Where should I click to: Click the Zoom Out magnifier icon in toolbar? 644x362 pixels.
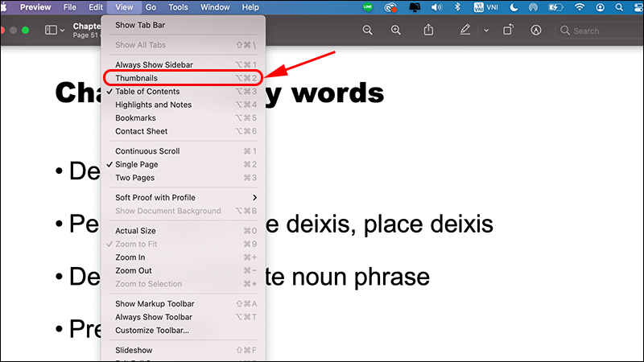pos(368,31)
